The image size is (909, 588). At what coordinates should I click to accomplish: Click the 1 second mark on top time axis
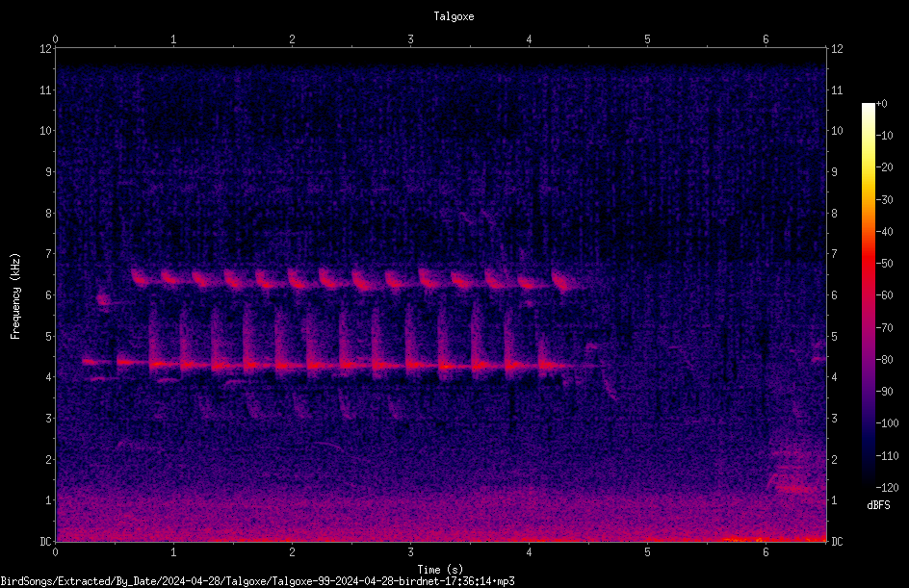[173, 39]
